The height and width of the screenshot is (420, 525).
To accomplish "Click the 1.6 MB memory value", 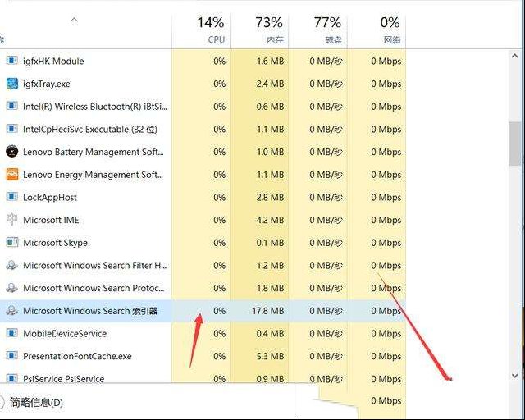I will point(270,61).
